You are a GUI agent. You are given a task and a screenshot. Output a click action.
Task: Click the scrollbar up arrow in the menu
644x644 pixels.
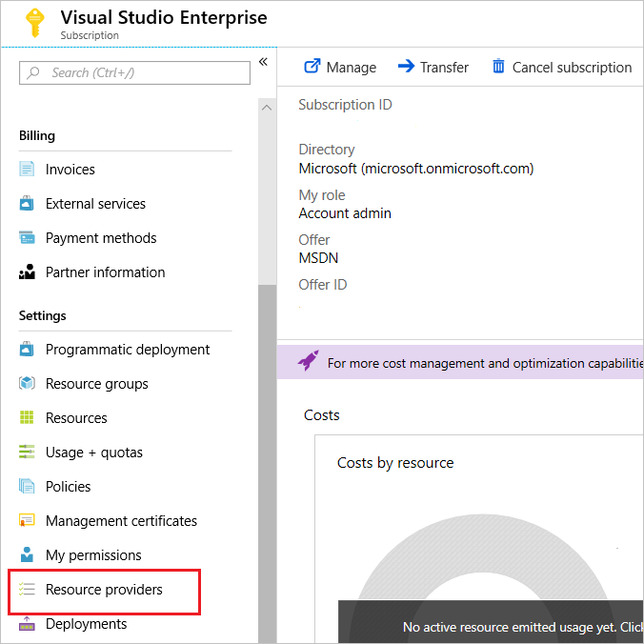267,108
